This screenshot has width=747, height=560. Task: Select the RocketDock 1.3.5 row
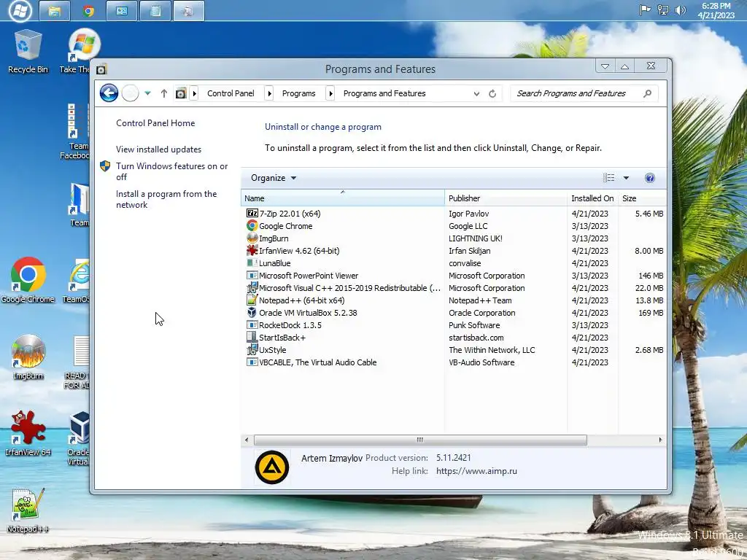[x=454, y=324]
